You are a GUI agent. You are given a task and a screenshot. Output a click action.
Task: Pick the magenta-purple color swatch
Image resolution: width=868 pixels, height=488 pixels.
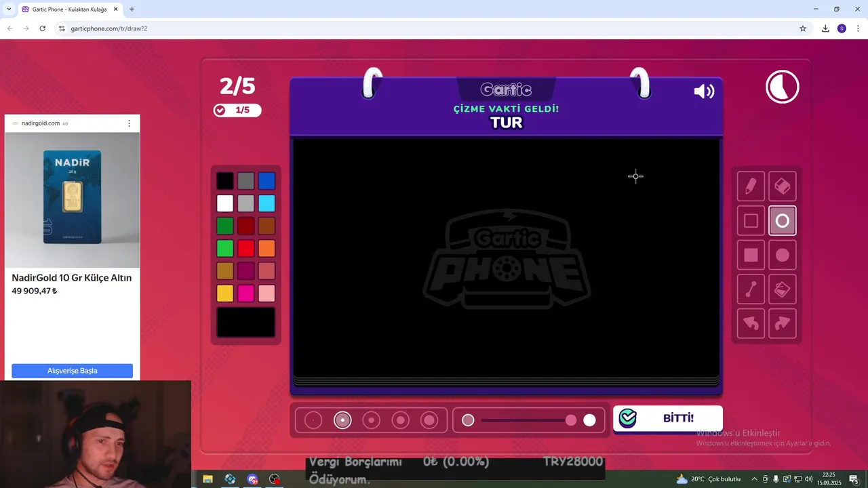coord(245,270)
